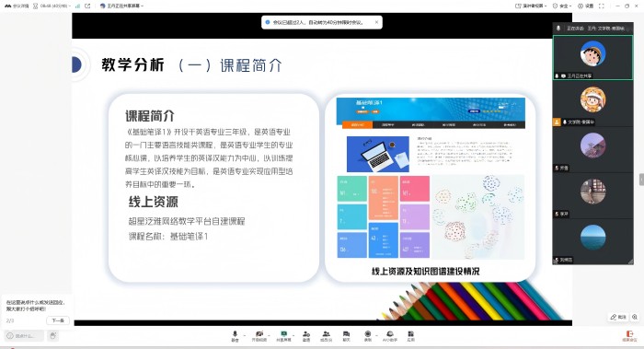Screen dimensions: 644x349
Task: Open meeting details at top left
Action: [x=17, y=6]
